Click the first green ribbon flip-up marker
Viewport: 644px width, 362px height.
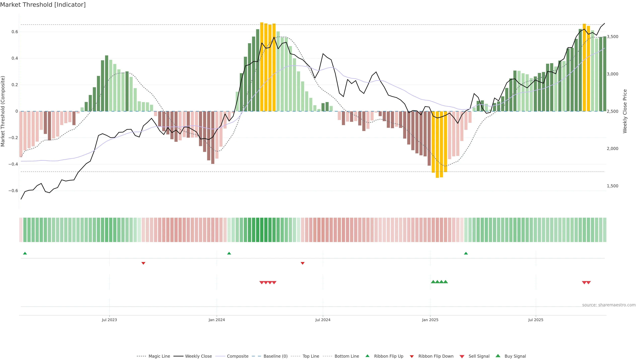25,253
